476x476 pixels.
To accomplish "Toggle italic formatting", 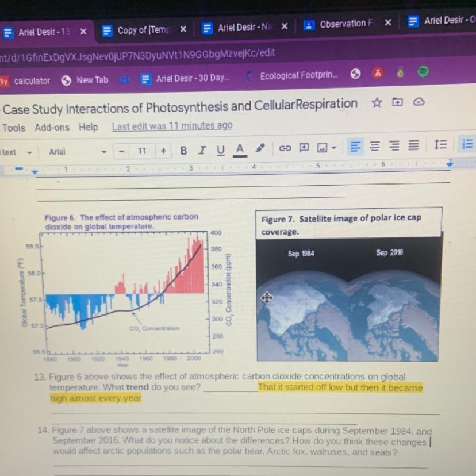I will [202, 150].
